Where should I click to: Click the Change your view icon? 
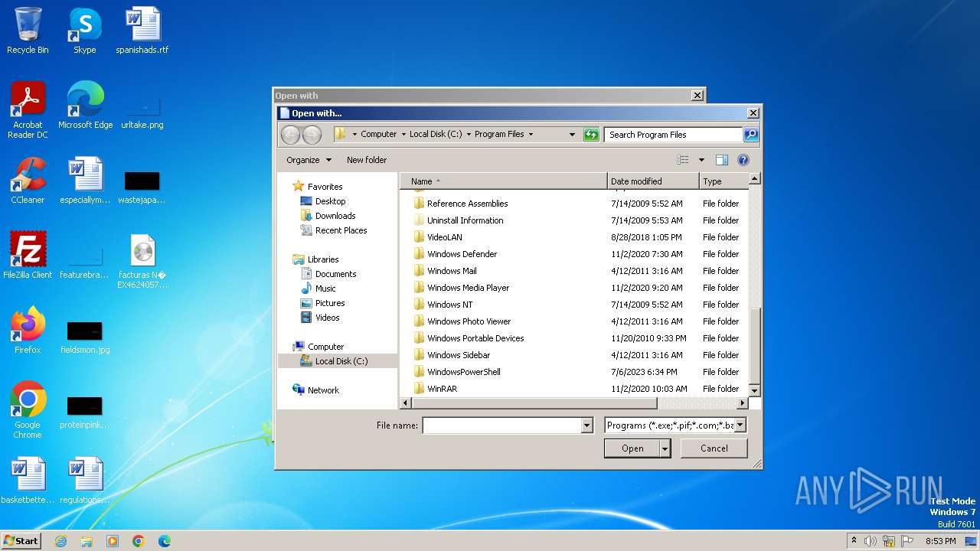(x=683, y=160)
